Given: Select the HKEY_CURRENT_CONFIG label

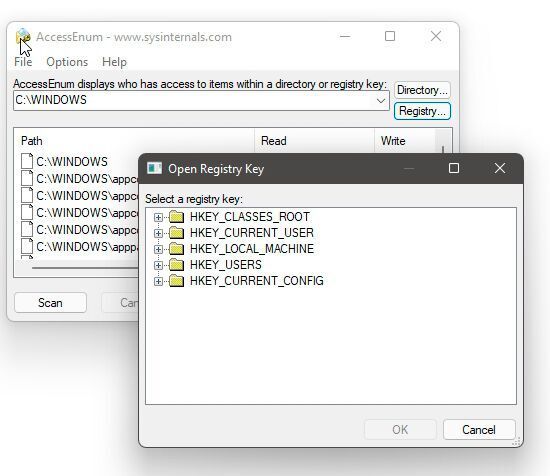Looking at the screenshot, I should pyautogui.click(x=257, y=281).
